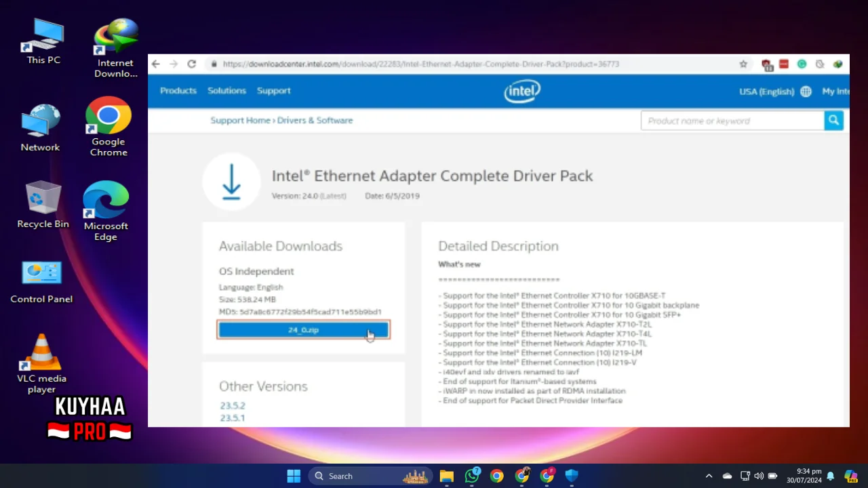
Task: Click the What's new text
Action: tap(459, 264)
